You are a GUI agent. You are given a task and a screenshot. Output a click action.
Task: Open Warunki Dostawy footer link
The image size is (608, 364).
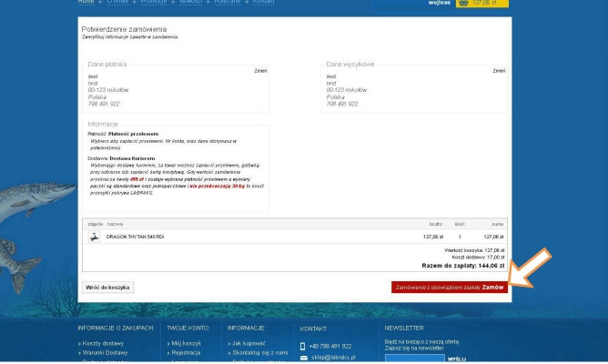[105, 353]
